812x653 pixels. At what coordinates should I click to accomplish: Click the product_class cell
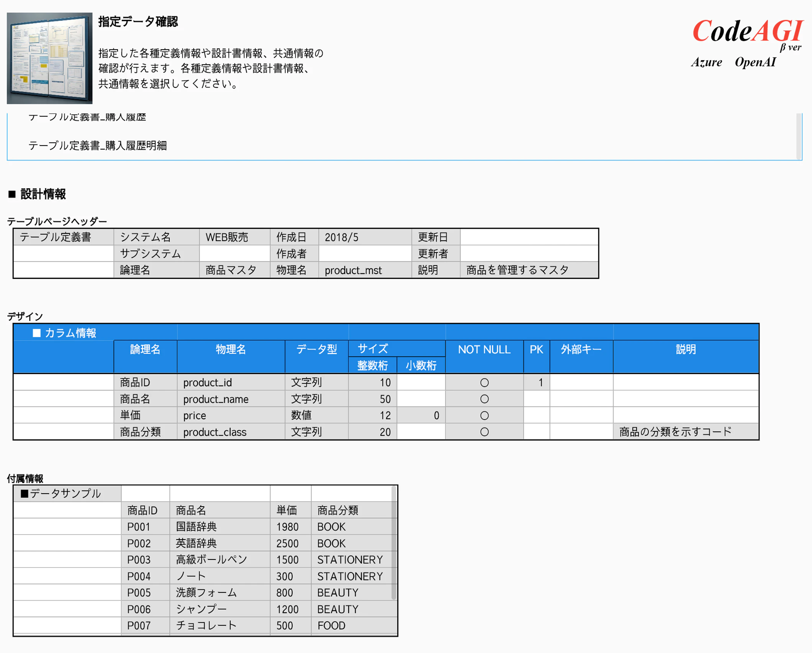coord(231,432)
